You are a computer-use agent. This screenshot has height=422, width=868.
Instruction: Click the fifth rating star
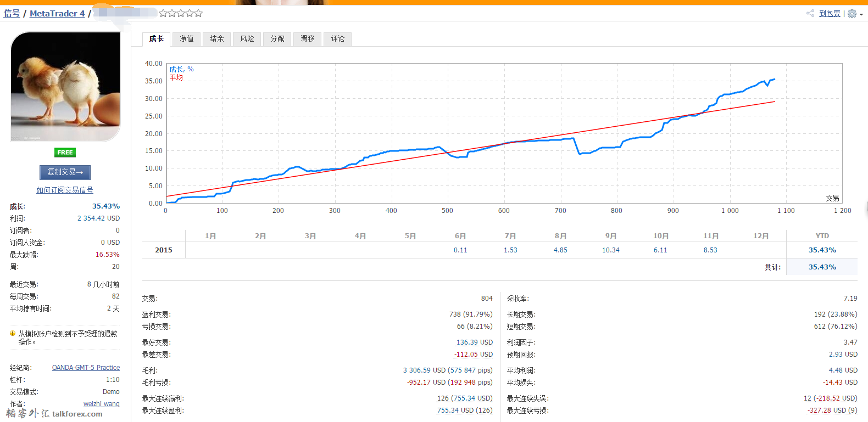tap(198, 13)
